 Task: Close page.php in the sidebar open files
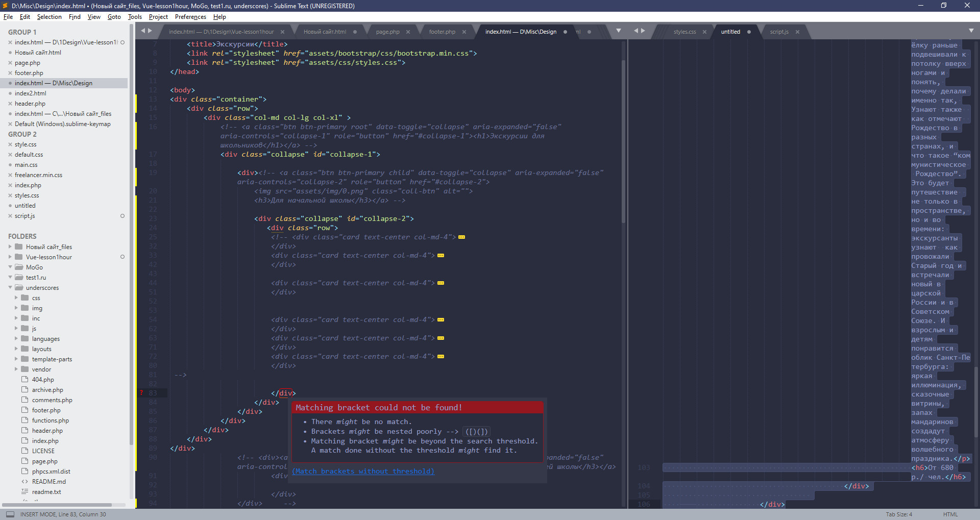[10, 63]
